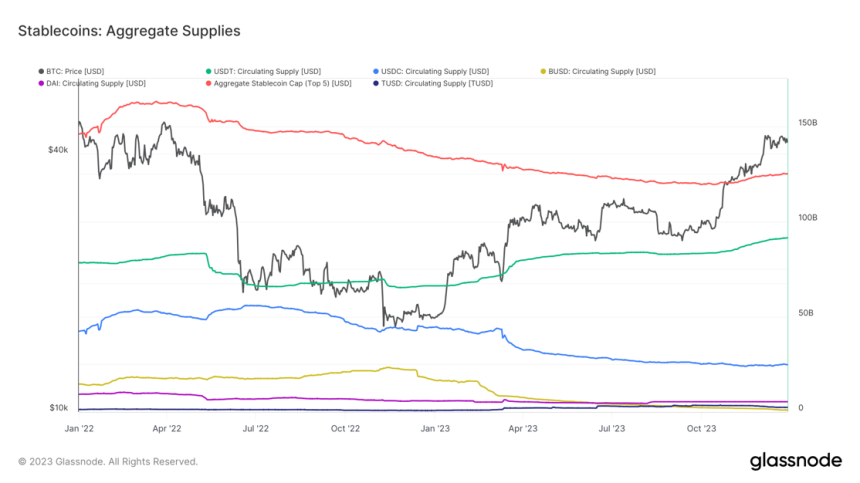Select the Apr '22 x-axis marker
The height and width of the screenshot is (483, 860).
(167, 428)
